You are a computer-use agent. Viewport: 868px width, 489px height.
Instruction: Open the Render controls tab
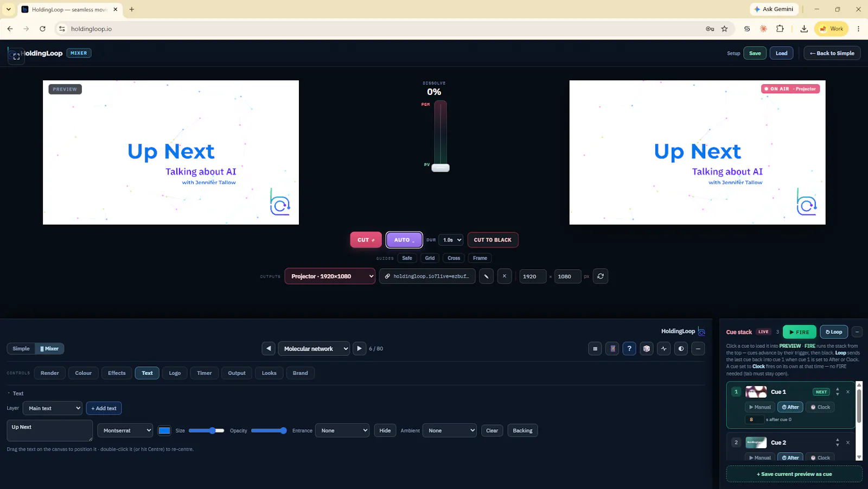(50, 373)
